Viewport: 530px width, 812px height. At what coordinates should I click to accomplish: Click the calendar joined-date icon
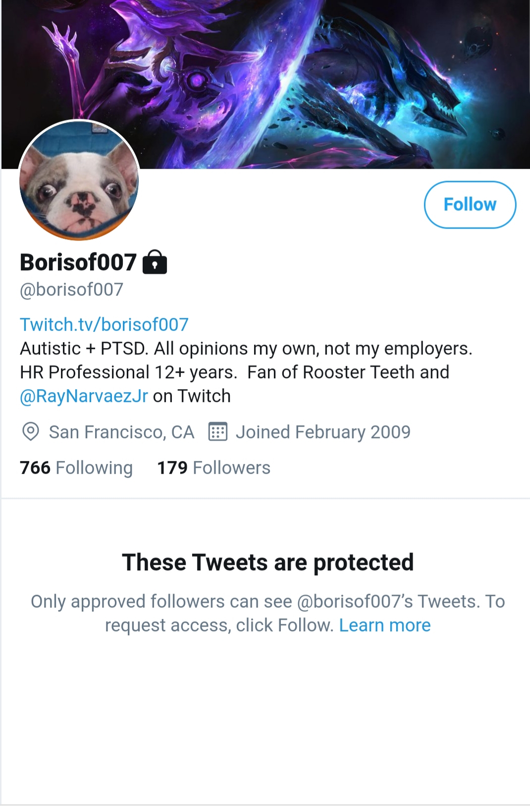pyautogui.click(x=217, y=432)
